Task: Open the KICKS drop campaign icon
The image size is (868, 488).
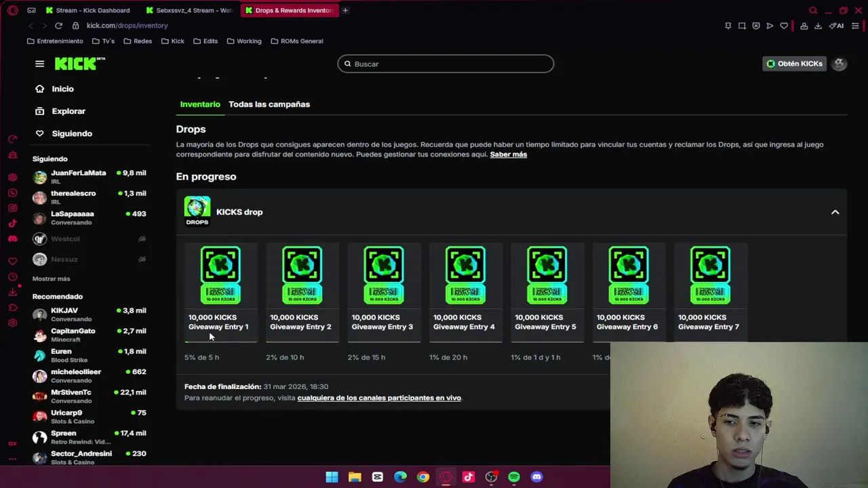Action: tap(197, 211)
